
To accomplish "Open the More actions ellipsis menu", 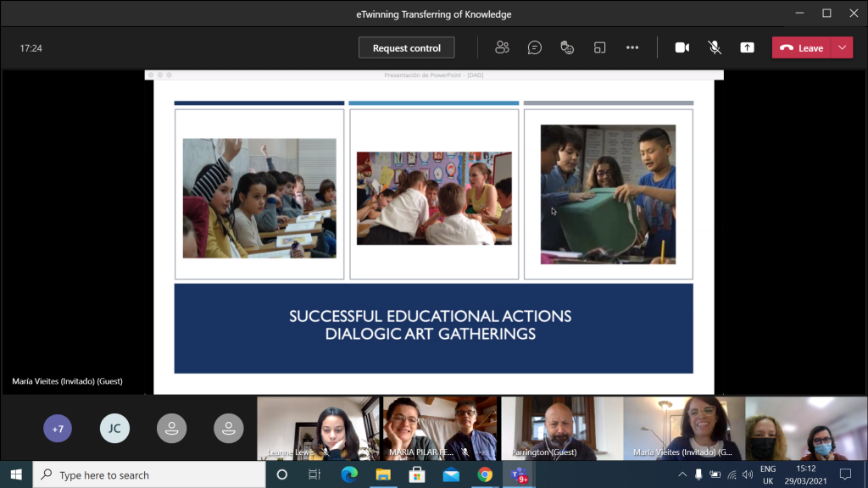I will click(x=632, y=47).
